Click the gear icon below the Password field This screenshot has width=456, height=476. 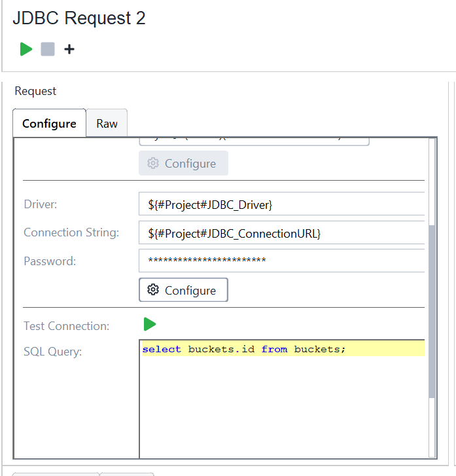click(x=153, y=290)
